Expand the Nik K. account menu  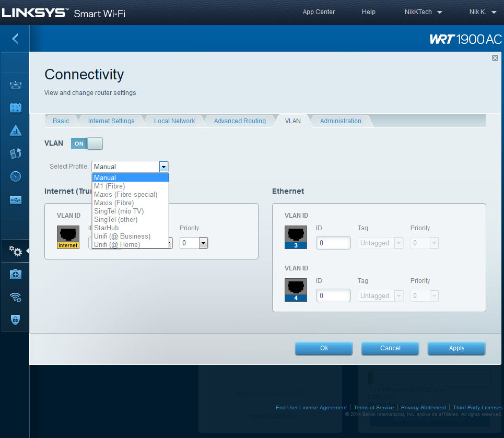tap(483, 12)
